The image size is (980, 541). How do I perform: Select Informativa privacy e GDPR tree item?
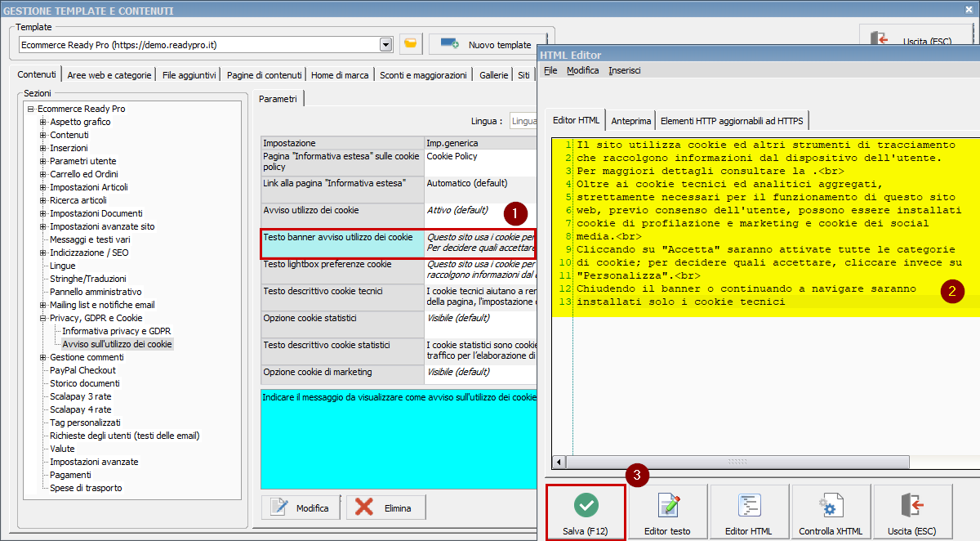[117, 331]
